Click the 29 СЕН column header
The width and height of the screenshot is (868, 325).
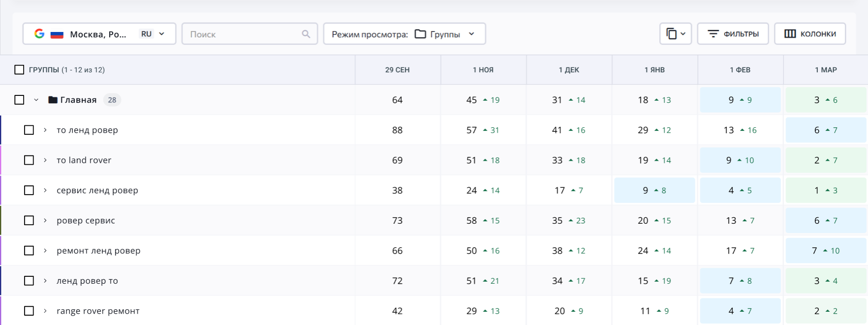(x=397, y=70)
